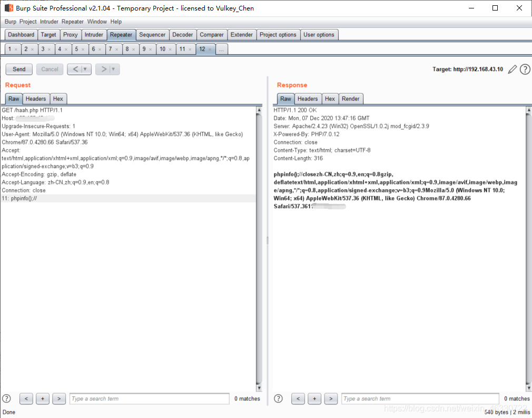Send the request
532x418 pixels.
19,69
